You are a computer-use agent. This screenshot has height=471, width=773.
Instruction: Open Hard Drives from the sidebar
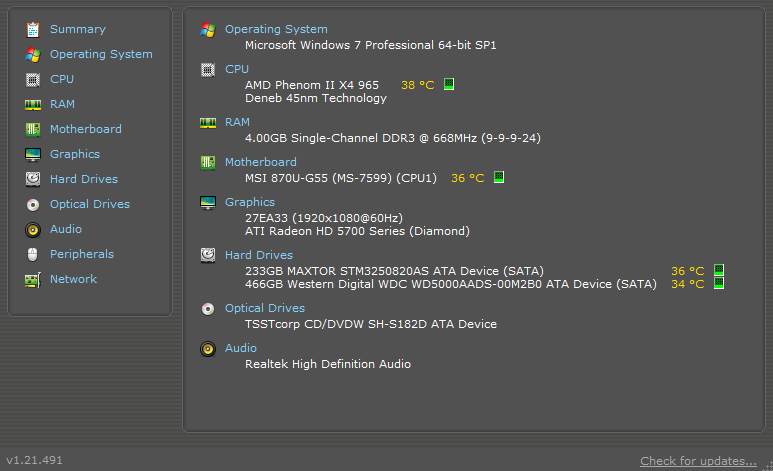84,179
